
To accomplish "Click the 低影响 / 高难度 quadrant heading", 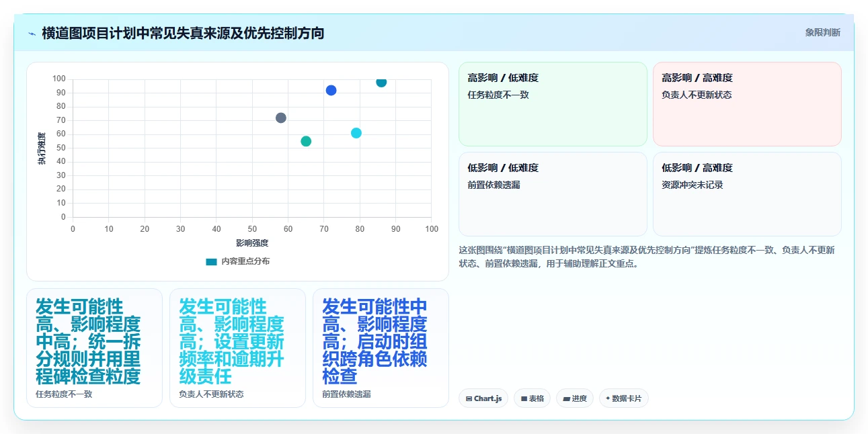I will pos(697,168).
